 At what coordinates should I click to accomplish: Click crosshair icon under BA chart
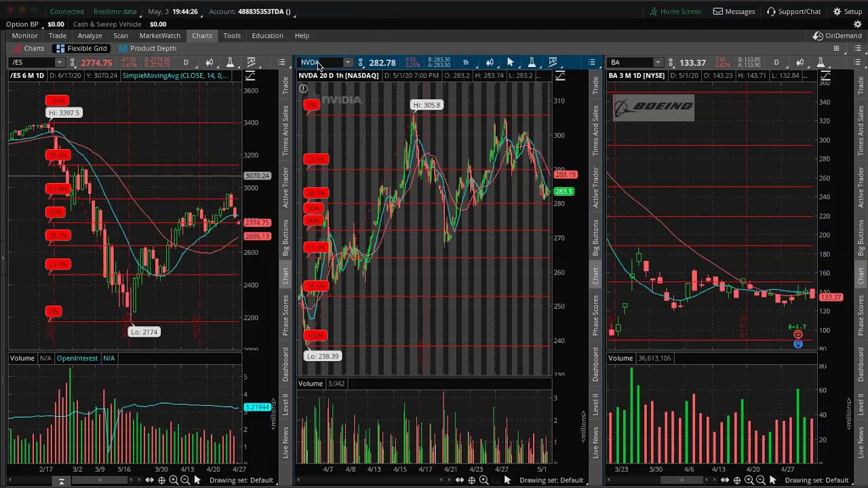tap(737, 480)
